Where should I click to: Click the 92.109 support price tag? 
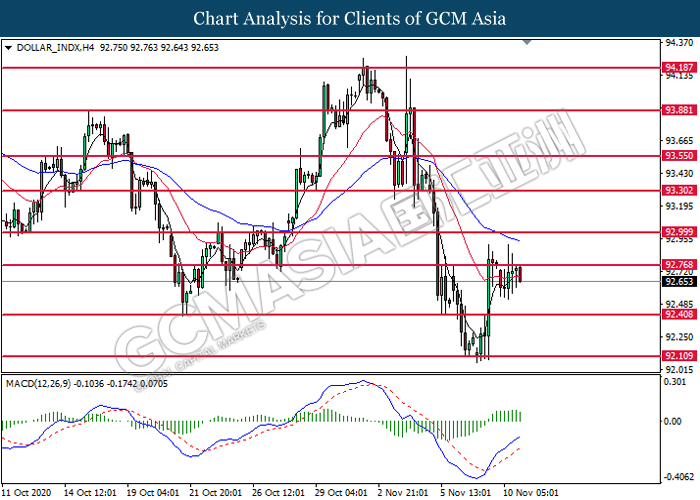click(679, 356)
